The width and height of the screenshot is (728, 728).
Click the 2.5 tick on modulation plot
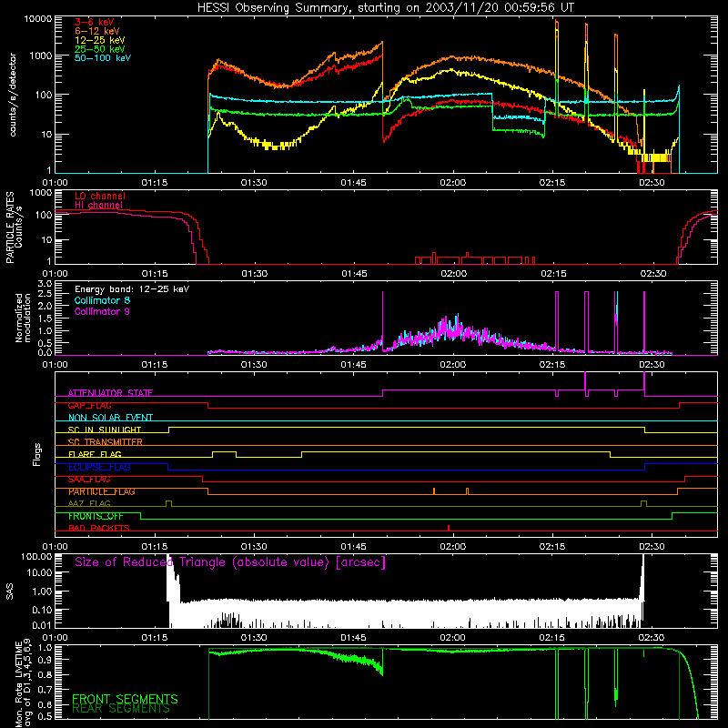tap(45, 294)
